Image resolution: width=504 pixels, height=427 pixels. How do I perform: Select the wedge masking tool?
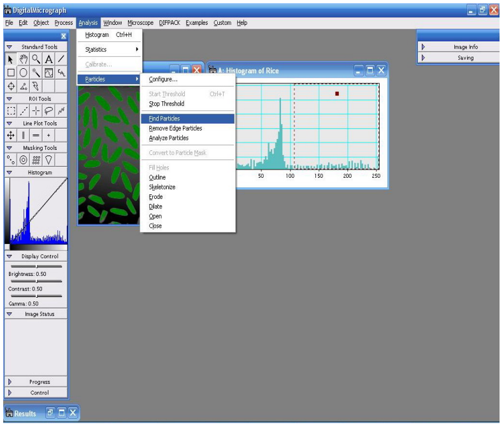click(48, 160)
